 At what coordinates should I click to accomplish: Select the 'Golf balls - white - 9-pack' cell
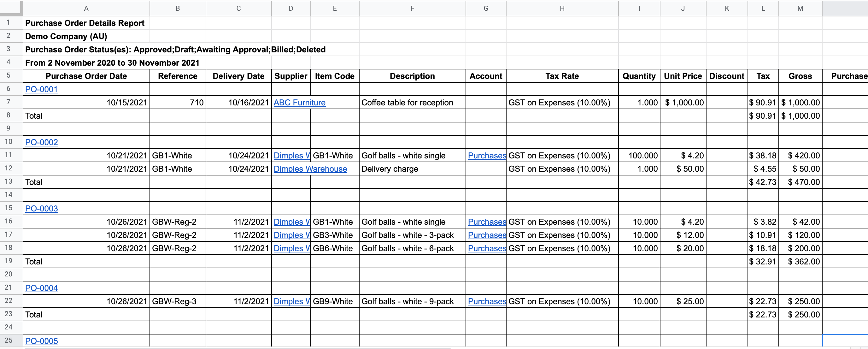(413, 301)
